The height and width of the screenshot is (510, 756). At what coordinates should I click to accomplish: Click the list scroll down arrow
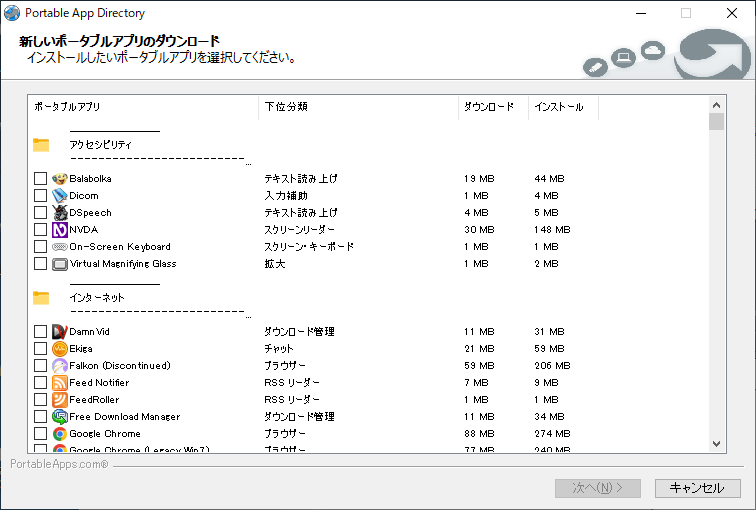click(x=716, y=444)
